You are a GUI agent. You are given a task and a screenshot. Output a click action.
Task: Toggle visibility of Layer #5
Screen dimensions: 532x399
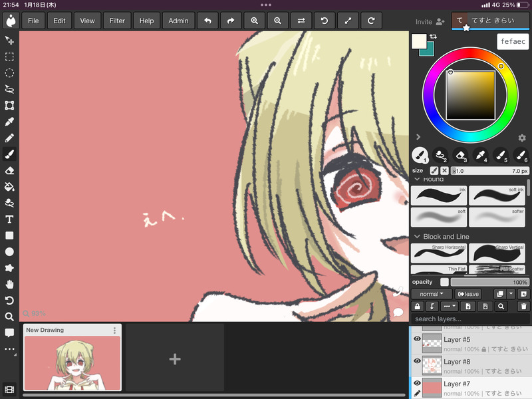418,339
